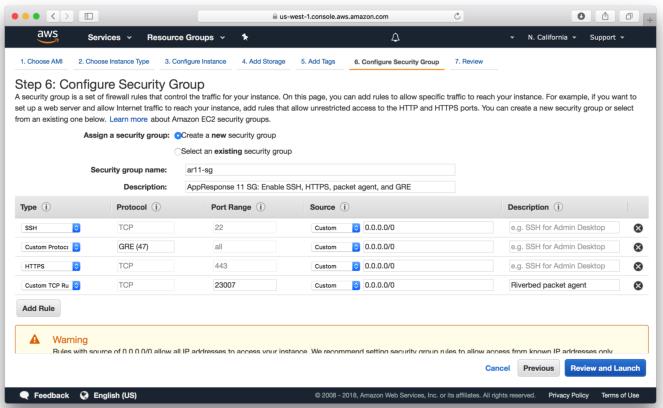Click the AWS logo
Image resolution: width=663 pixels, height=408 pixels.
[x=47, y=37]
